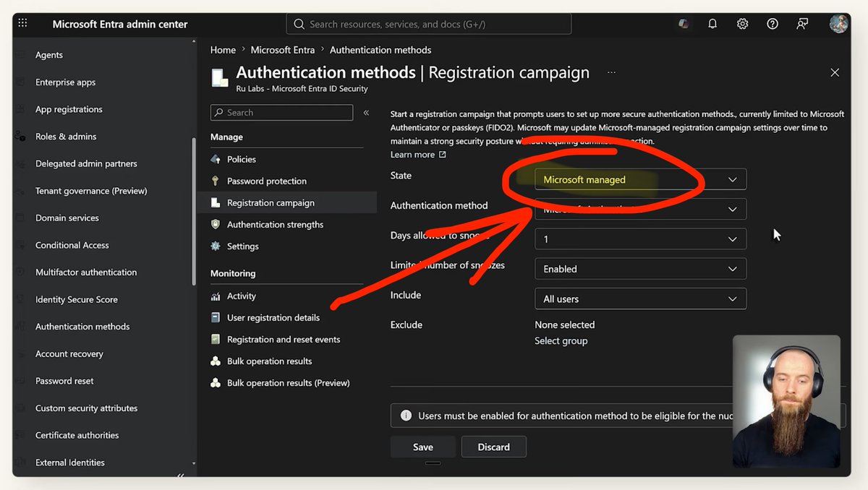
Task: Go to Authentication methods breadcrumb
Action: point(380,50)
